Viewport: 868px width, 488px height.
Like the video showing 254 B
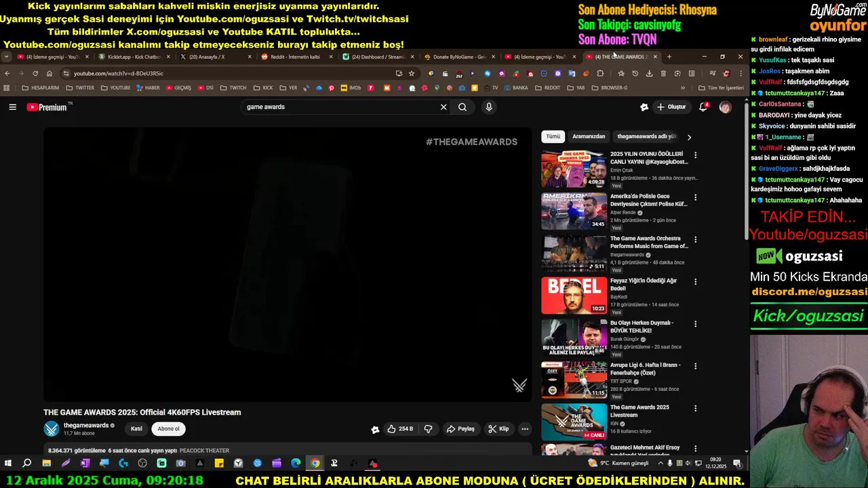[x=399, y=429]
